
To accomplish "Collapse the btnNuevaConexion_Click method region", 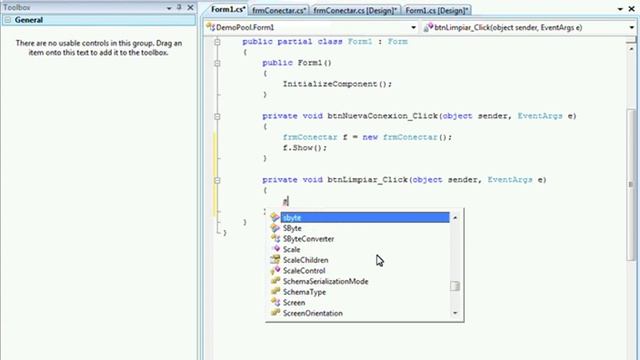I will click(217, 116).
